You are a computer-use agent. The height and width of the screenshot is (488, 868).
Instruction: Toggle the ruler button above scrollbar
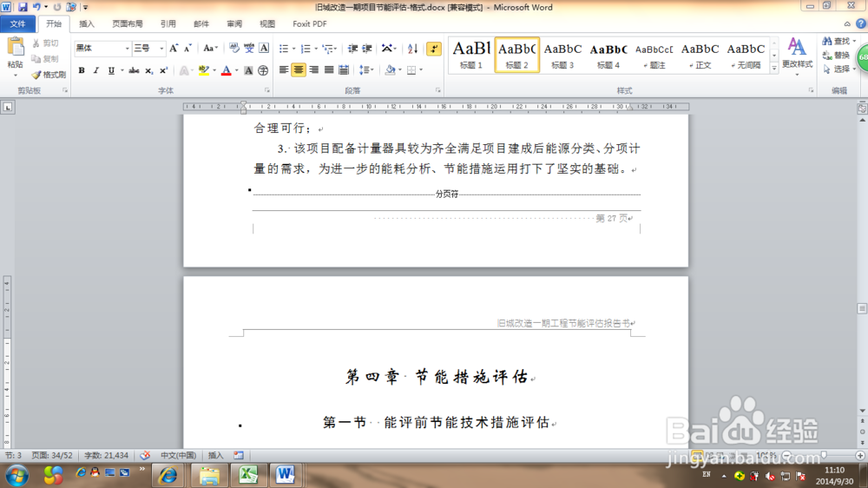862,109
